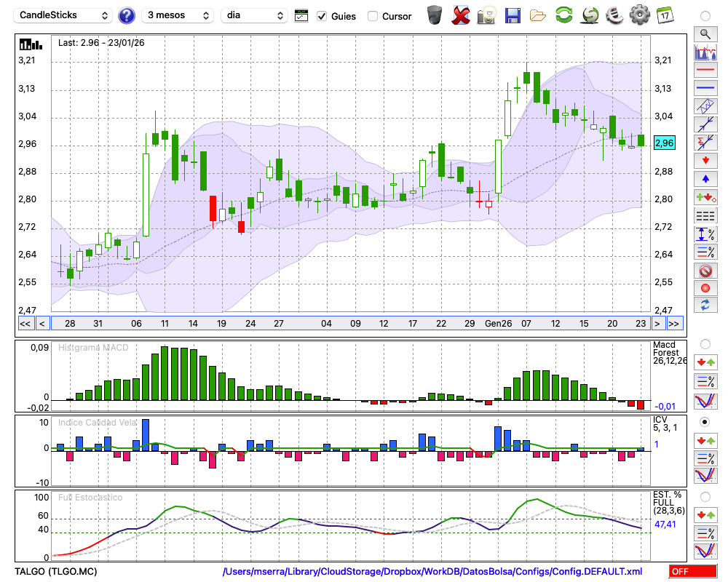Viewport: 728px width, 582px height.
Task: Select the radio button beside EST. % FULL
Action: click(x=705, y=496)
